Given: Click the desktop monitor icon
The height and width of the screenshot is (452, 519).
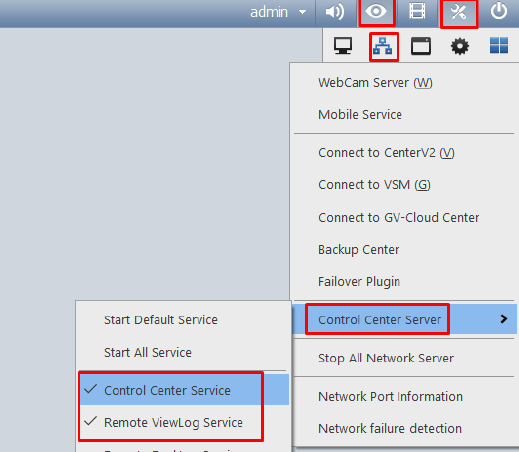Looking at the screenshot, I should [x=343, y=46].
